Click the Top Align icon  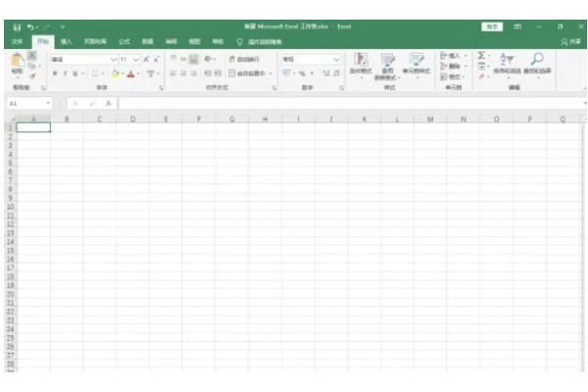coord(172,59)
